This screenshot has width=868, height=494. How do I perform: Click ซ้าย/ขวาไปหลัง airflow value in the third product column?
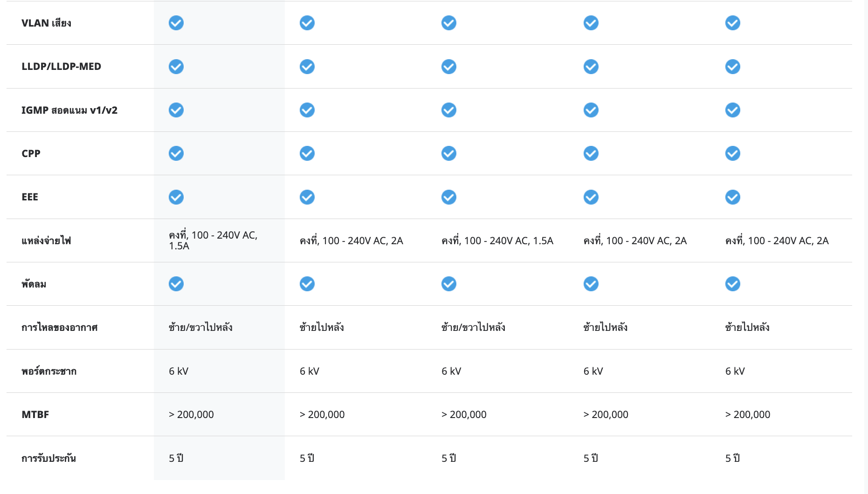473,328
